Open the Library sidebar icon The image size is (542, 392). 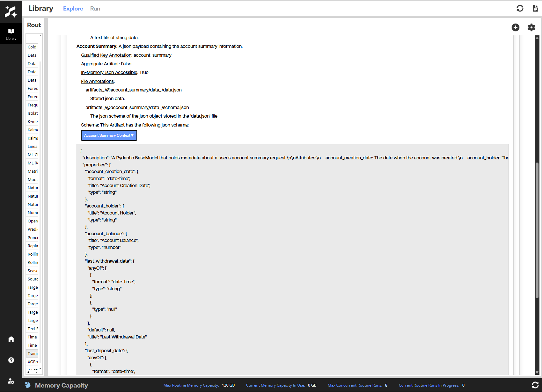[11, 33]
